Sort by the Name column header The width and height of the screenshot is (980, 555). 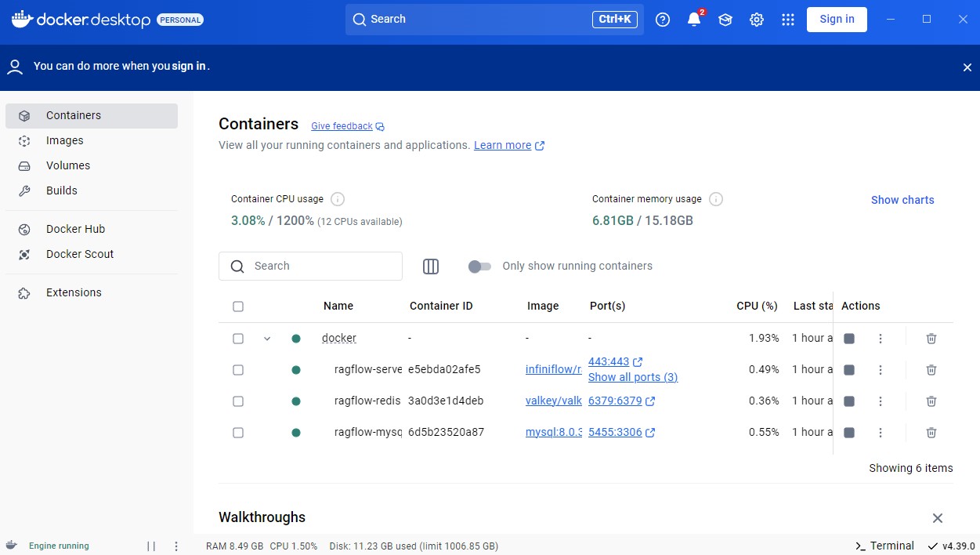tap(338, 306)
